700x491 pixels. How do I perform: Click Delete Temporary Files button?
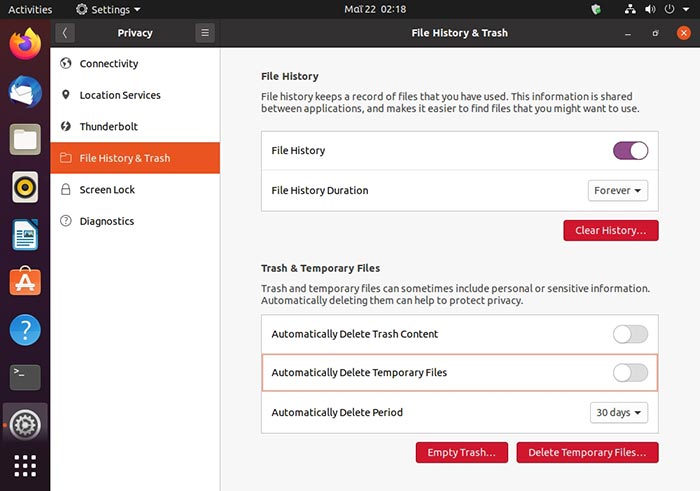588,453
